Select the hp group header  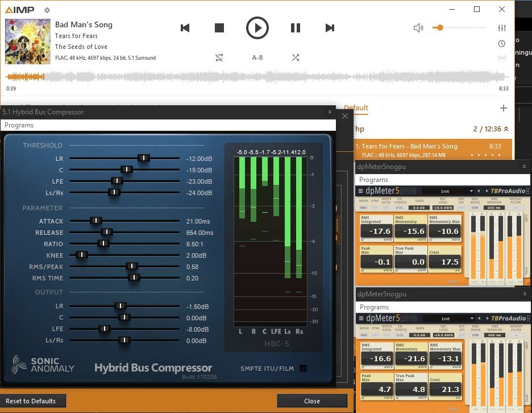(432, 129)
